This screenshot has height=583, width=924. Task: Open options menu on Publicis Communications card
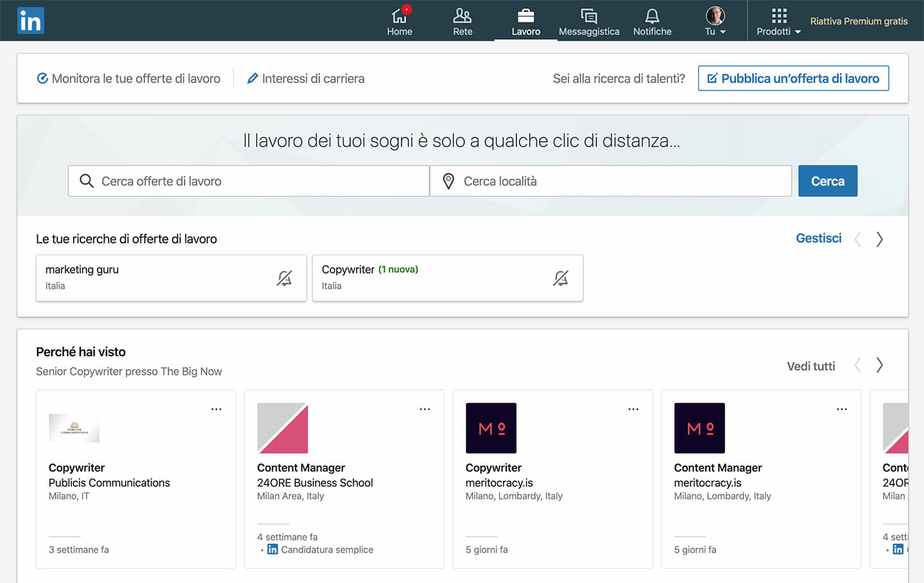[216, 409]
